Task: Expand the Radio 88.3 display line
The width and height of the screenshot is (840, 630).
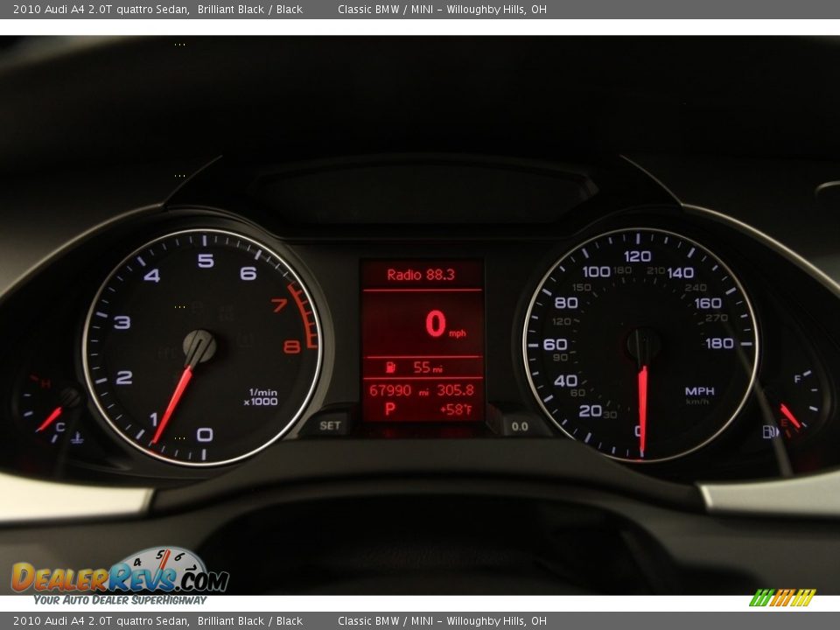Action: tap(420, 272)
